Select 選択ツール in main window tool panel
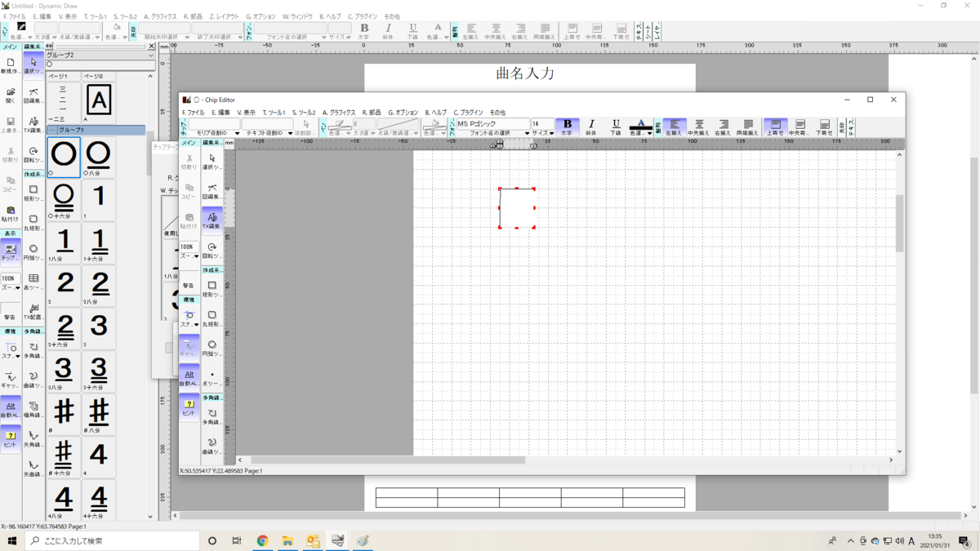The width and height of the screenshot is (980, 551). [33, 66]
